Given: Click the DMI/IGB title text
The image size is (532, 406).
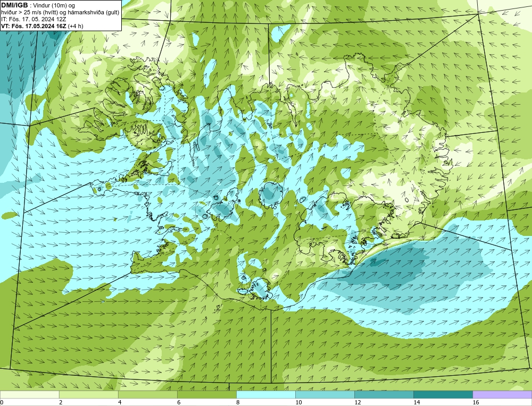Looking at the screenshot, I should (x=14, y=5).
